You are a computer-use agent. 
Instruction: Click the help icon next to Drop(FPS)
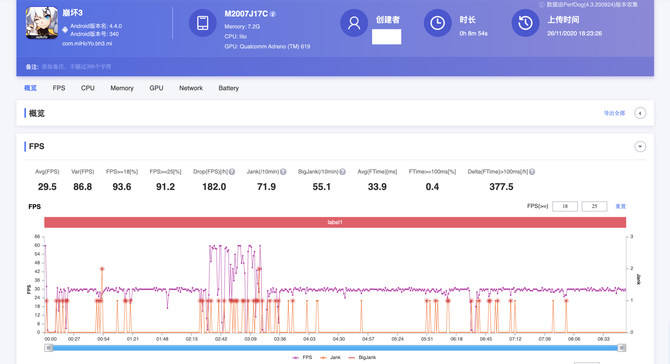[232, 172]
